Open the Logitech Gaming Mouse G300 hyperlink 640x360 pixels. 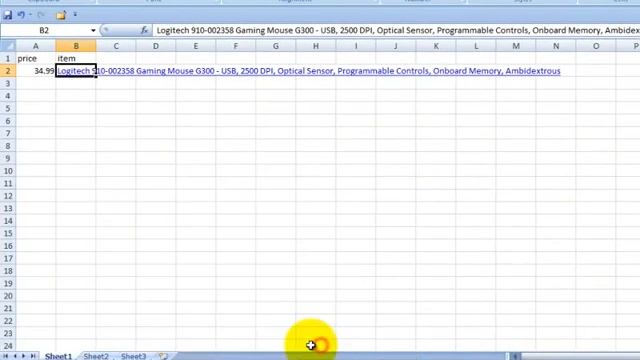[309, 71]
